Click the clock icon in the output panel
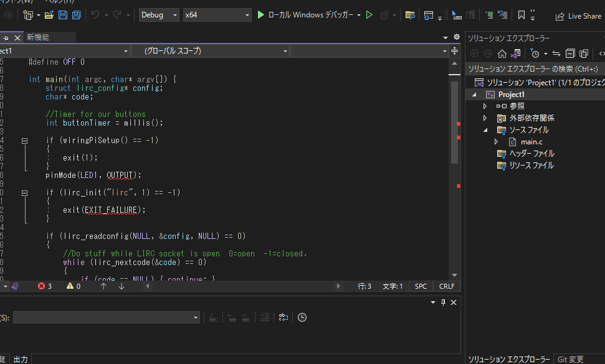605x364 pixels. (302, 317)
